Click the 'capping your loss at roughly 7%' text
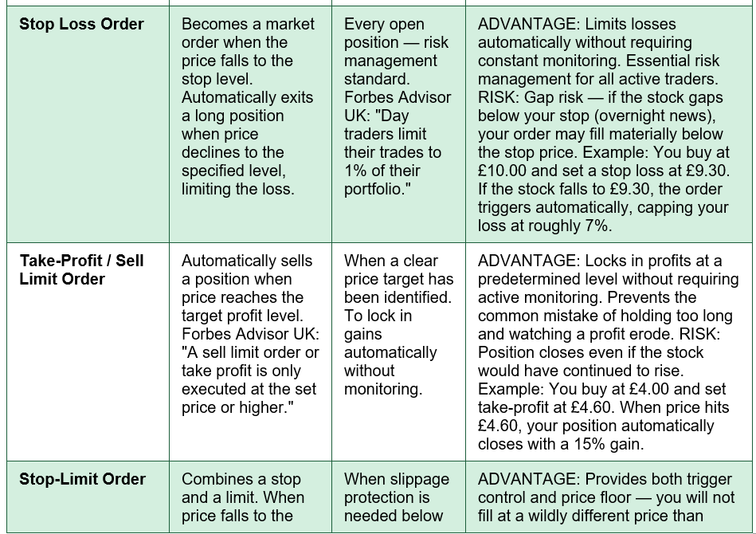 pyautogui.click(x=603, y=217)
